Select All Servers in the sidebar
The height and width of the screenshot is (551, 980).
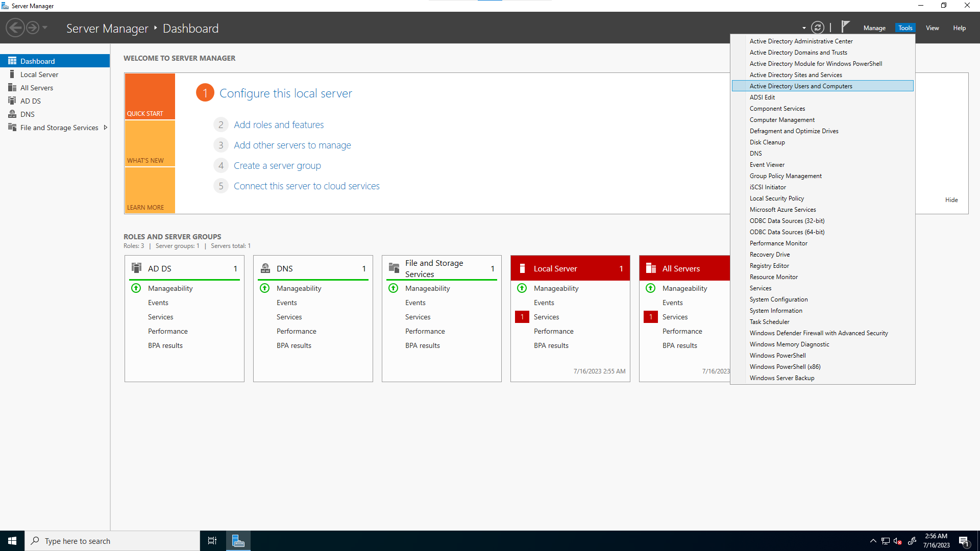pos(55,88)
